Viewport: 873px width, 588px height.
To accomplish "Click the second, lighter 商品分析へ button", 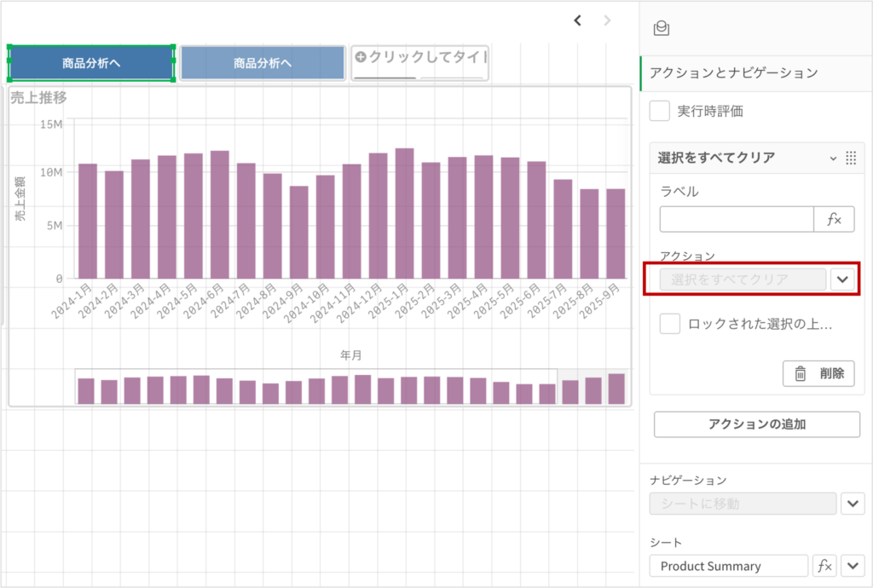I will [x=263, y=63].
